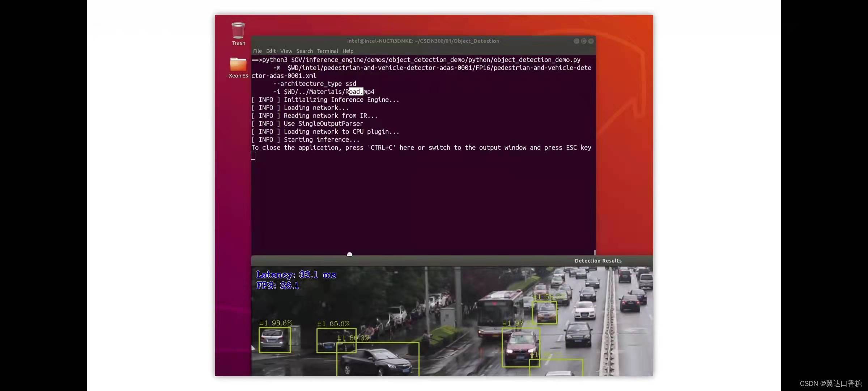
Task: Open the View menu in the terminal
Action: pos(286,51)
